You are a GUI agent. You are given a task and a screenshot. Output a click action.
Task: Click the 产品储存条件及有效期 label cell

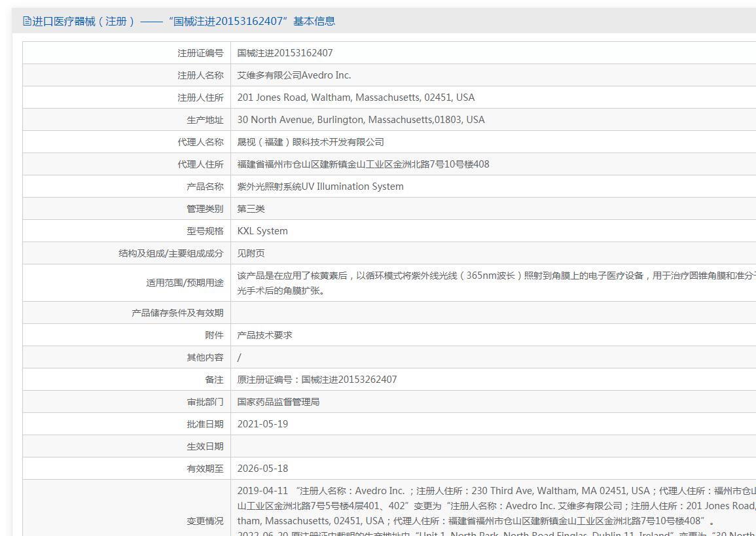point(127,312)
